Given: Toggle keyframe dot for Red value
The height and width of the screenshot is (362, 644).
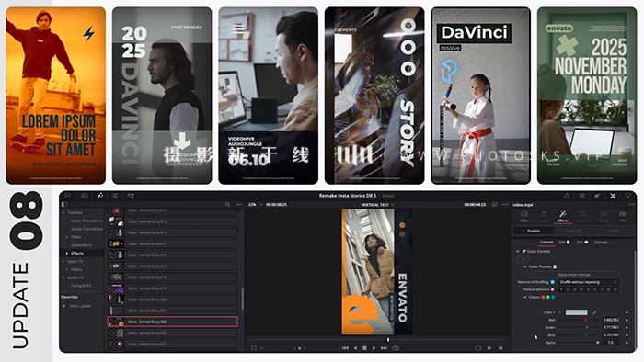Looking at the screenshot, I should [627, 320].
